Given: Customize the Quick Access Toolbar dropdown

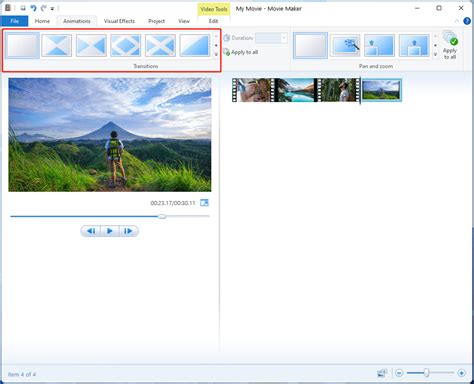Looking at the screenshot, I should click(52, 9).
